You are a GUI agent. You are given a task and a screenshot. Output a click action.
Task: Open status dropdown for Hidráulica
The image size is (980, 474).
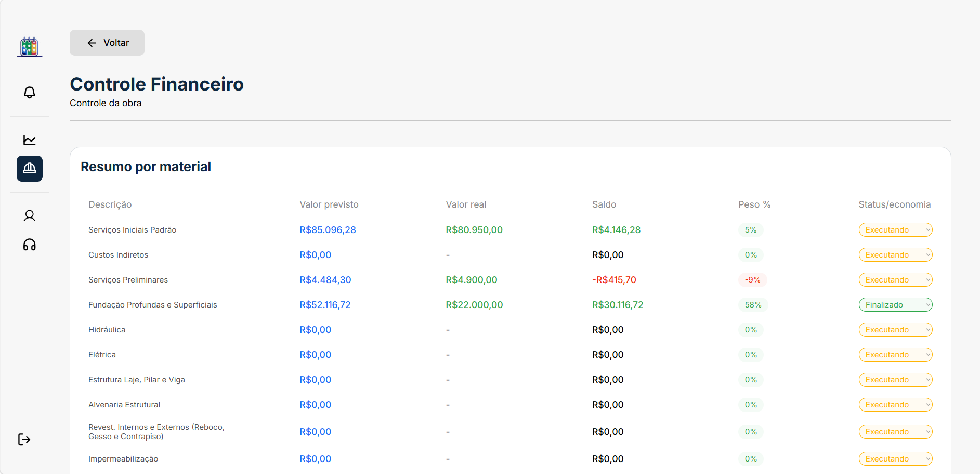tap(895, 330)
